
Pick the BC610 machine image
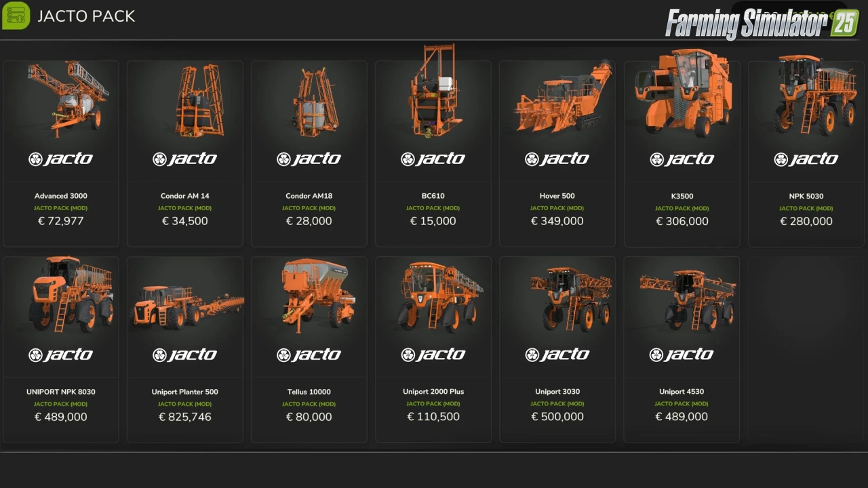(435, 91)
